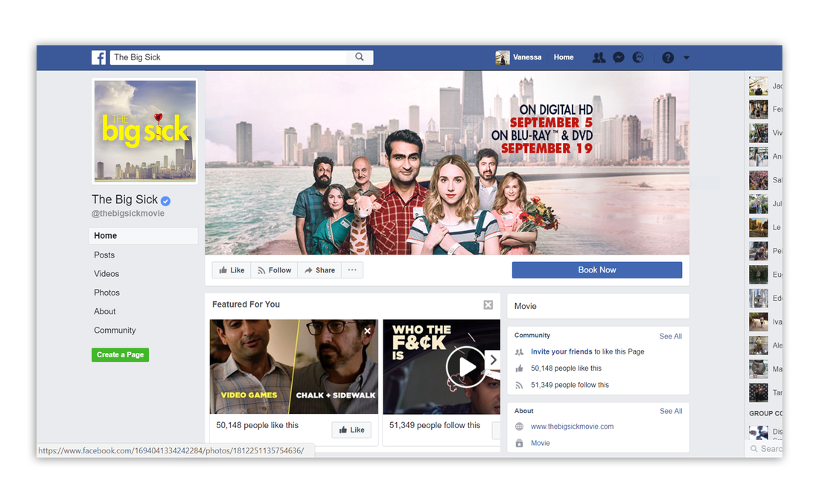Click the invite friends people icon
819x504 pixels.
pos(519,352)
